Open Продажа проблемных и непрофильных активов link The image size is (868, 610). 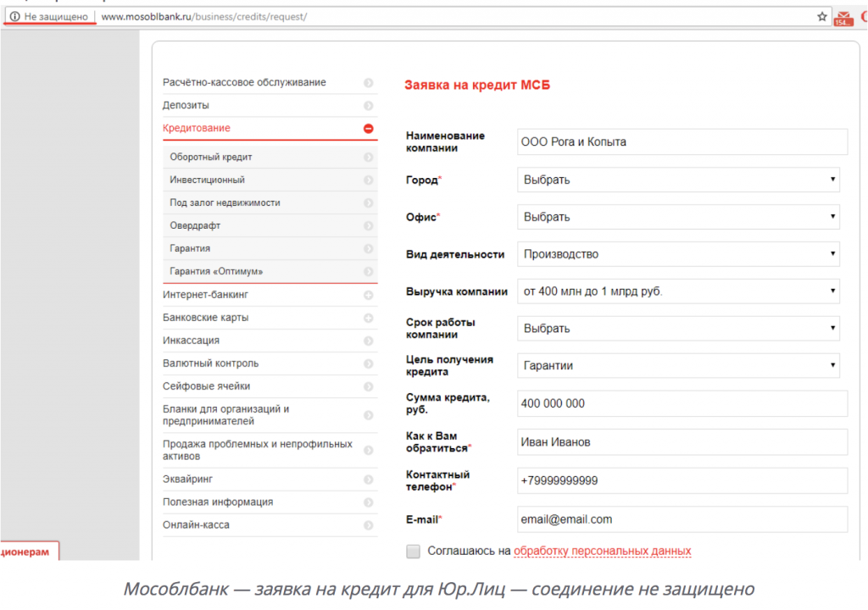(x=258, y=450)
